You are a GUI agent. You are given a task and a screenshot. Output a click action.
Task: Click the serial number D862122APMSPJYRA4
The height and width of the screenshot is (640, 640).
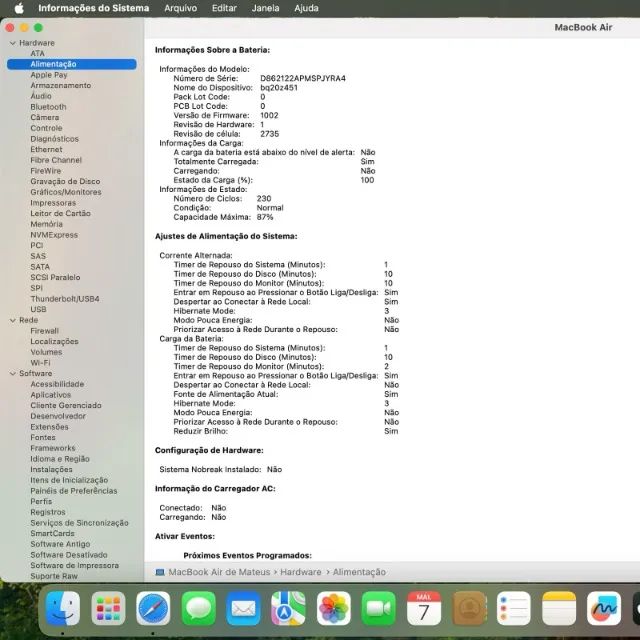point(303,78)
